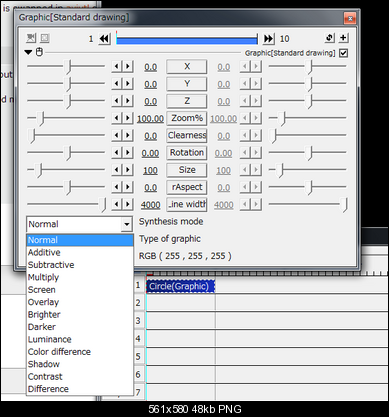Increase X value with right arrow
The height and width of the screenshot is (417, 389).
point(128,67)
